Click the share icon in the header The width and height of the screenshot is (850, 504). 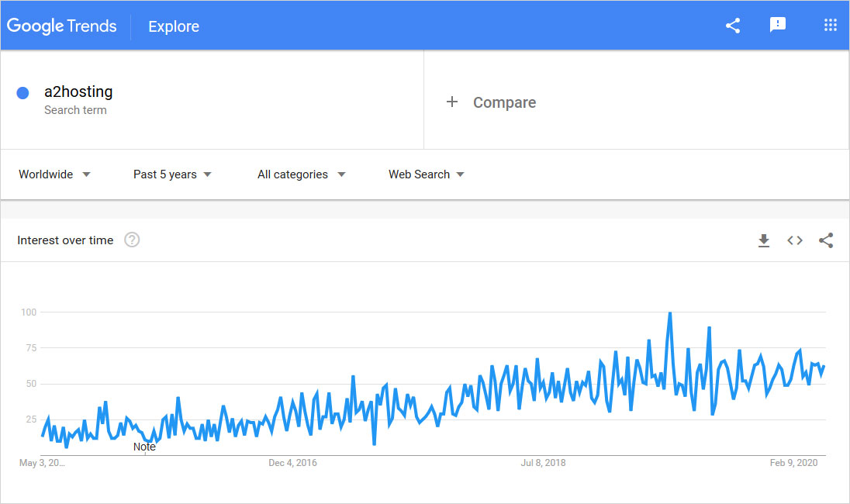click(x=733, y=26)
